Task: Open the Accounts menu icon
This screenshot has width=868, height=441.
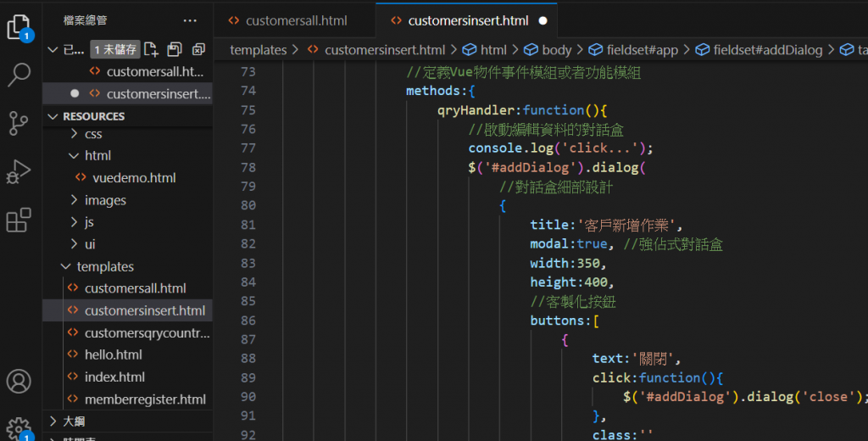Action: 19,381
